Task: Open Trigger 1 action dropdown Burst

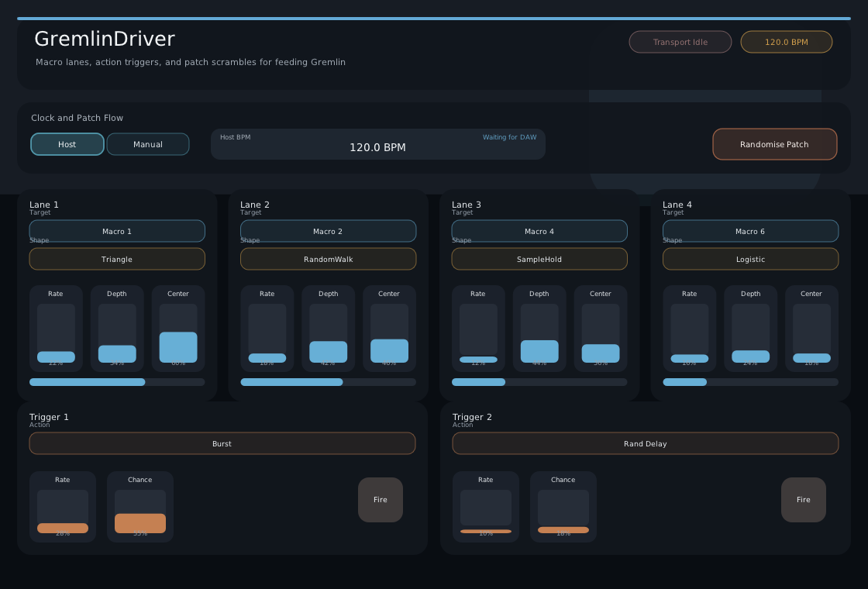Action: (222, 443)
